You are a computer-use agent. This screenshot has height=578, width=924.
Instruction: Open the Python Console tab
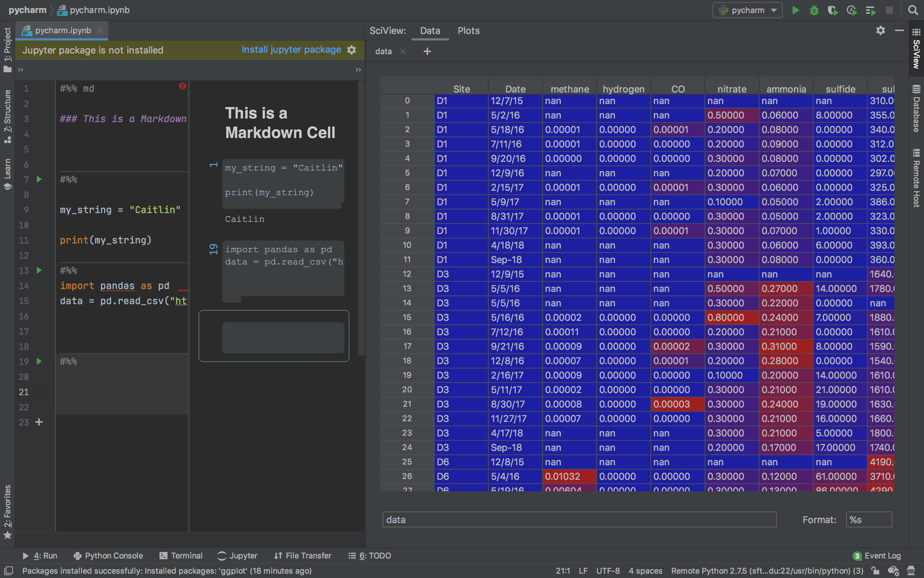click(108, 556)
